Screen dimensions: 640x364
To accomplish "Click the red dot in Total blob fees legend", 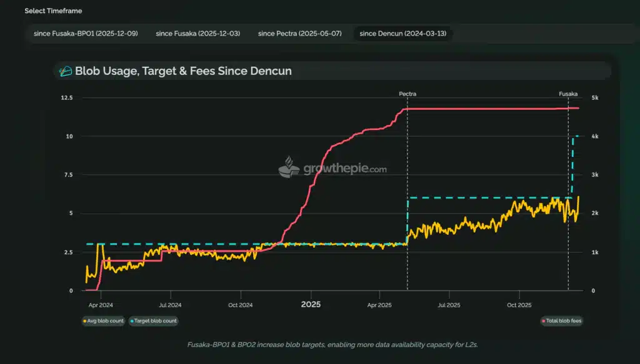I will point(543,321).
